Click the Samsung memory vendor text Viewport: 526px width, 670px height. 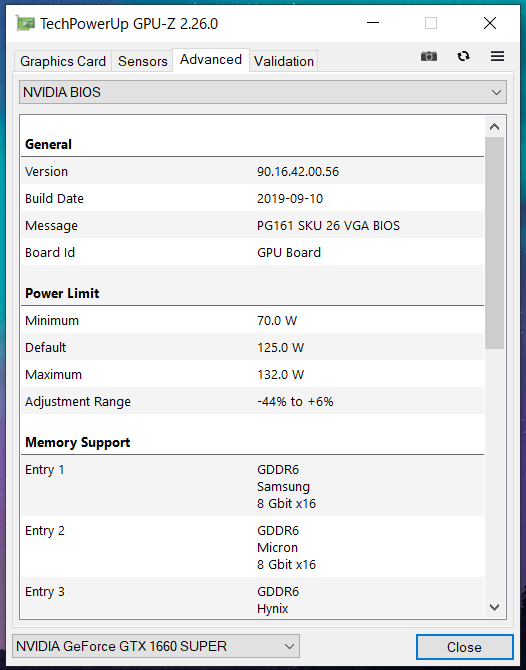[x=283, y=486]
